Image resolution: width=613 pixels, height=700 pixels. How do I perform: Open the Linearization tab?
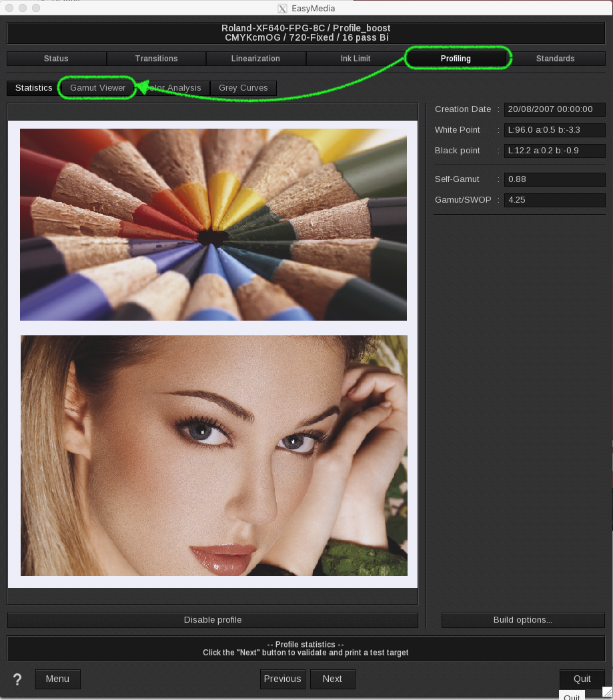pos(255,59)
